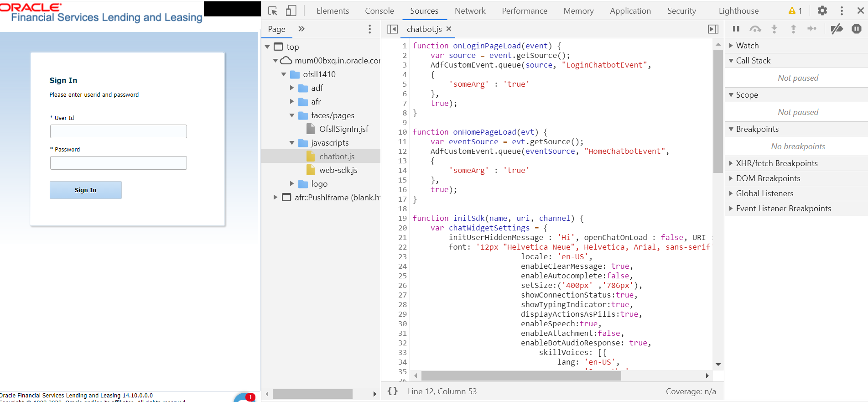Toggle the device toolbar icon
Image resolution: width=868 pixels, height=402 pixels.
(x=291, y=11)
